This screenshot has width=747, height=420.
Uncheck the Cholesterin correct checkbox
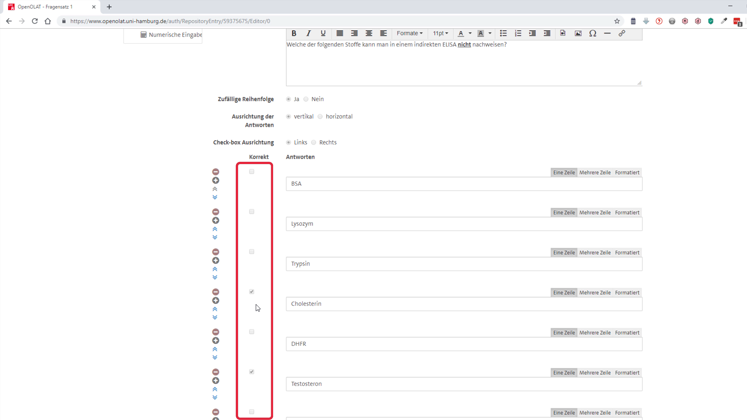[x=252, y=292]
